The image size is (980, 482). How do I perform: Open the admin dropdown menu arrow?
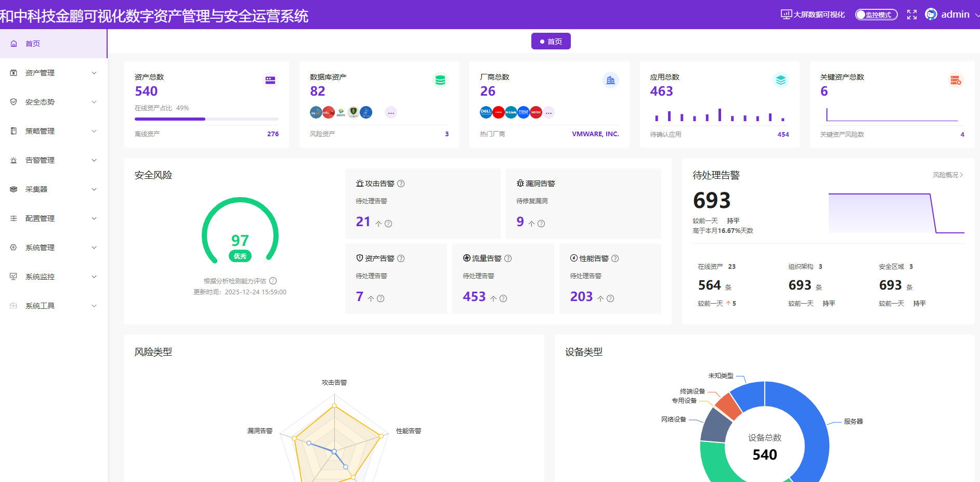click(976, 15)
